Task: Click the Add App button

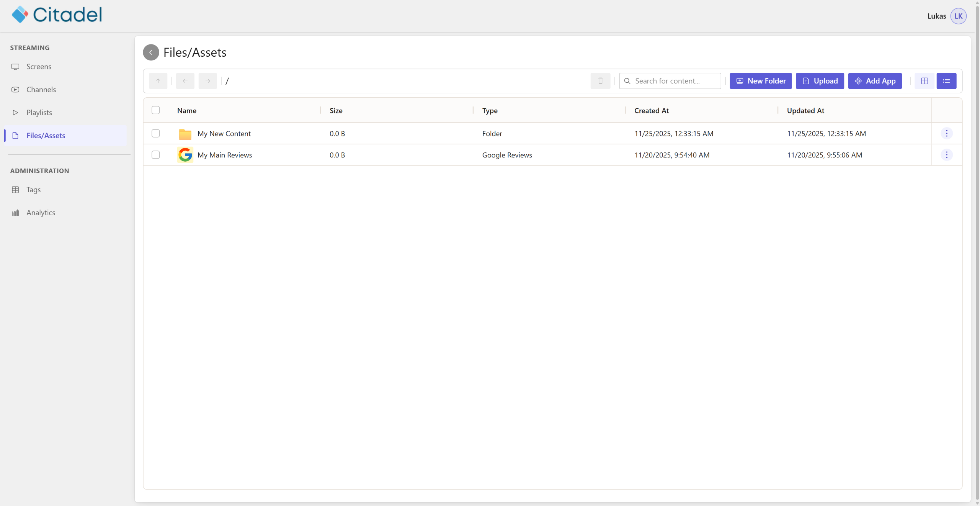Action: click(875, 81)
